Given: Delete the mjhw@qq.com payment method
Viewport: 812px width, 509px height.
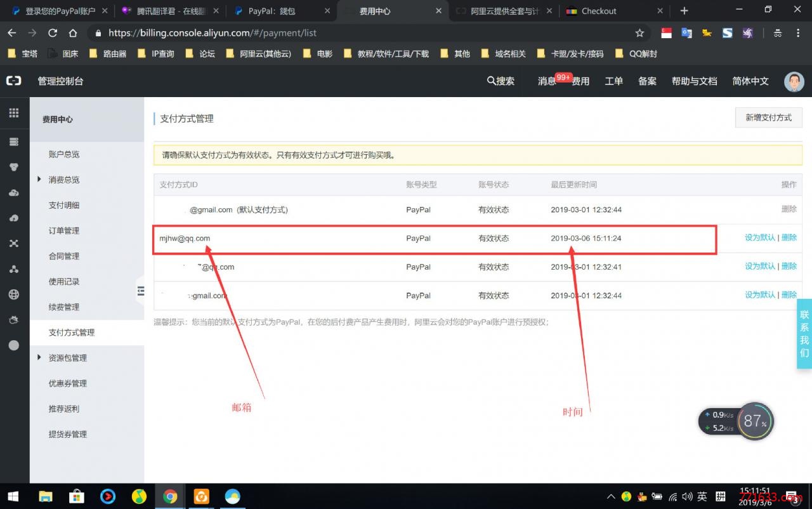Looking at the screenshot, I should coord(789,237).
